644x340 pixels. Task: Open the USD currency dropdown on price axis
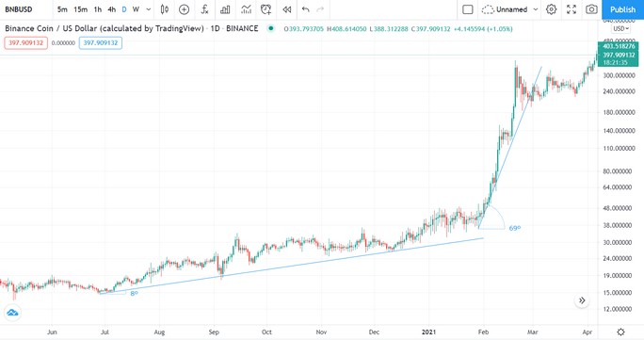[620, 29]
